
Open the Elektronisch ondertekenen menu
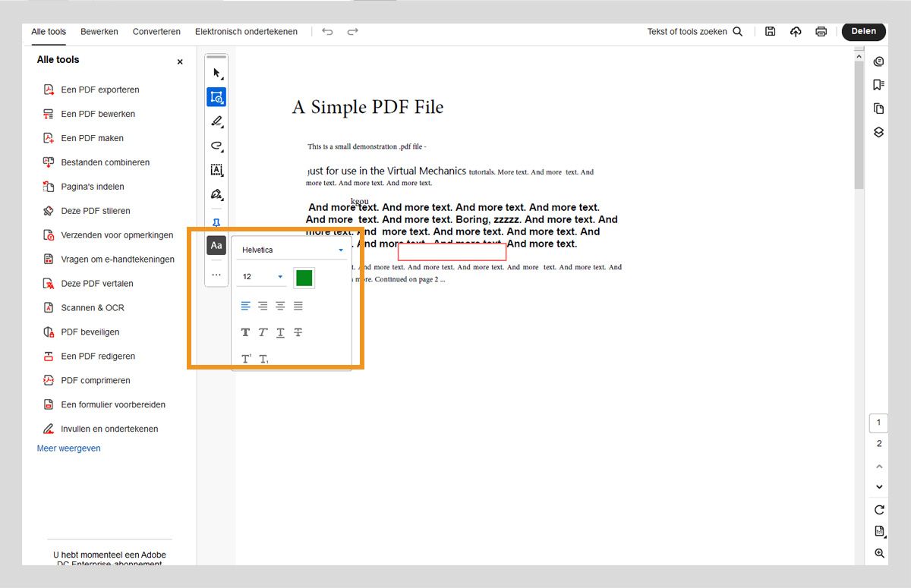pos(246,32)
